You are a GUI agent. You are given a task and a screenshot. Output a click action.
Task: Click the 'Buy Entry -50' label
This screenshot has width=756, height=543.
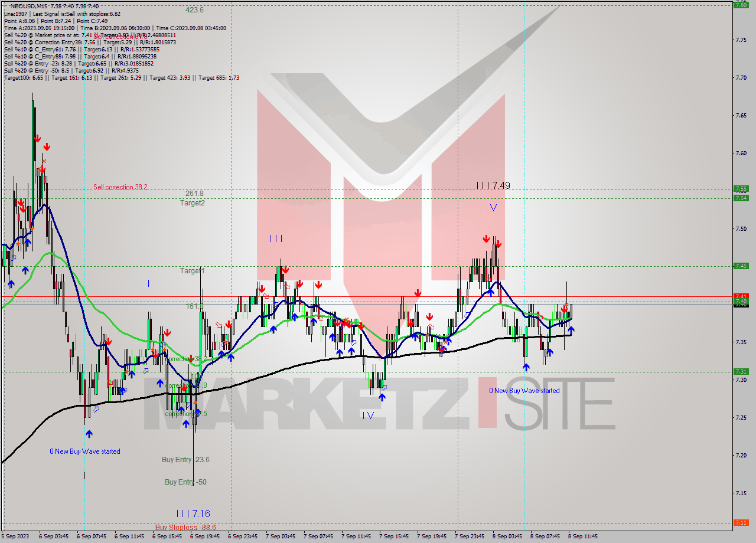(185, 482)
